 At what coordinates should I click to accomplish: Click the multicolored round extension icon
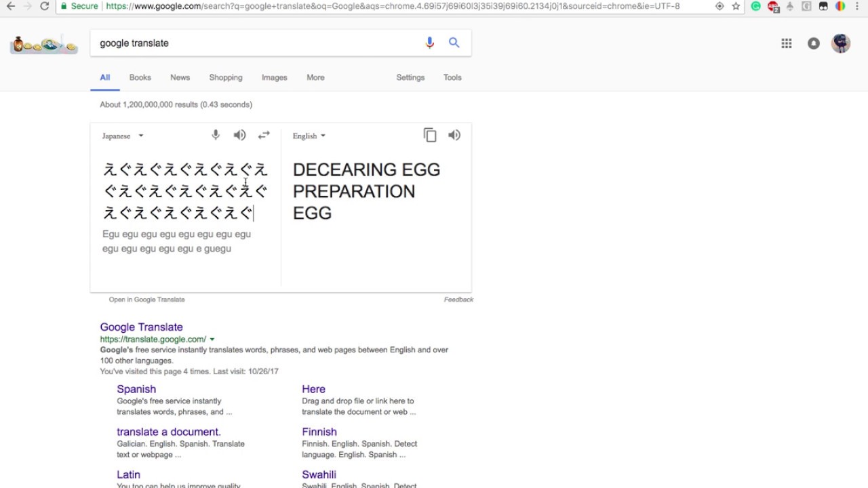(x=840, y=6)
